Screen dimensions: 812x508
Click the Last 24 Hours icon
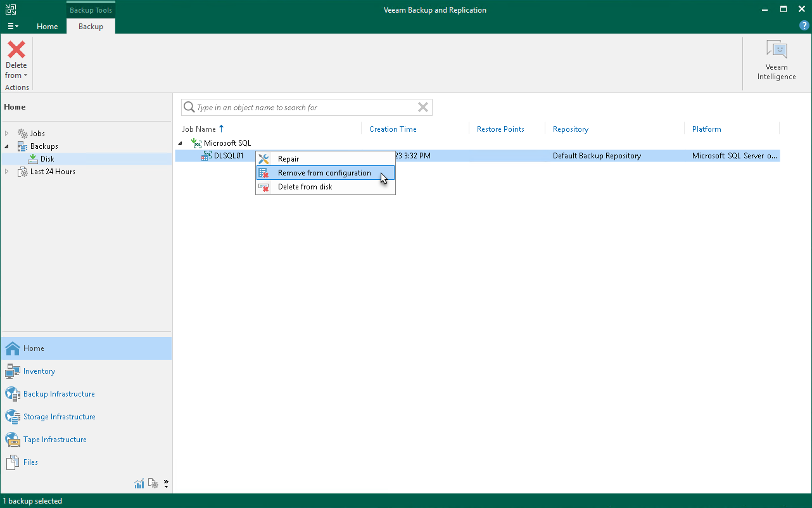pyautogui.click(x=23, y=172)
